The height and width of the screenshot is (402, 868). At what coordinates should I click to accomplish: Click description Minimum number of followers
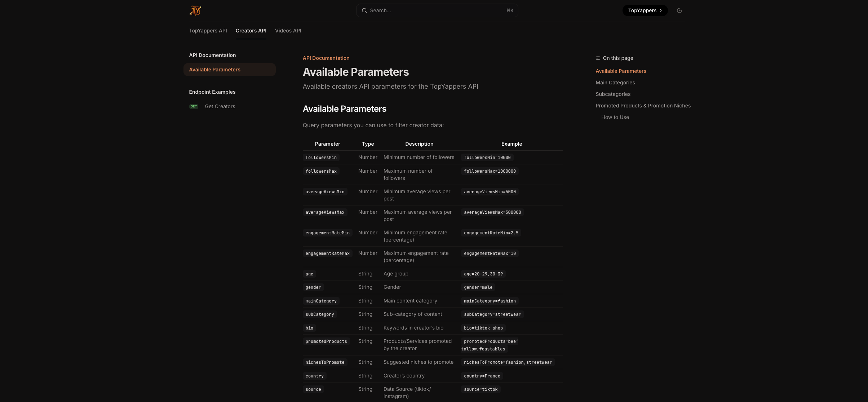pos(419,157)
